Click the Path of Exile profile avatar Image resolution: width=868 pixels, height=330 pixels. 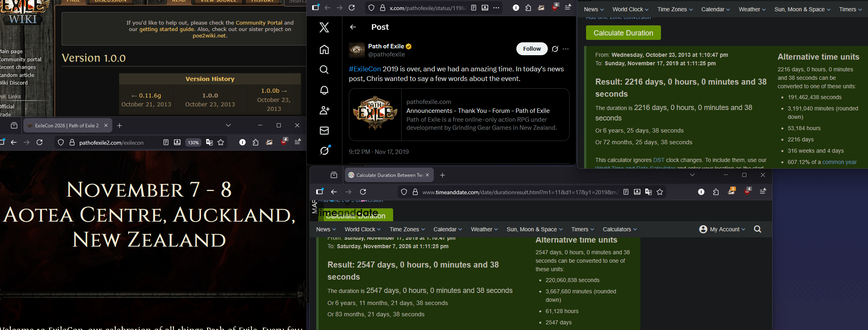(x=356, y=50)
